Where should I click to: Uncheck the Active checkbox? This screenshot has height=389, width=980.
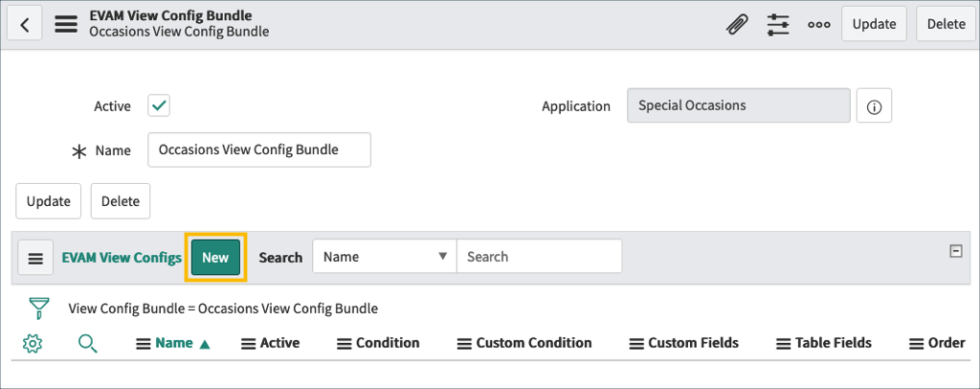click(159, 105)
